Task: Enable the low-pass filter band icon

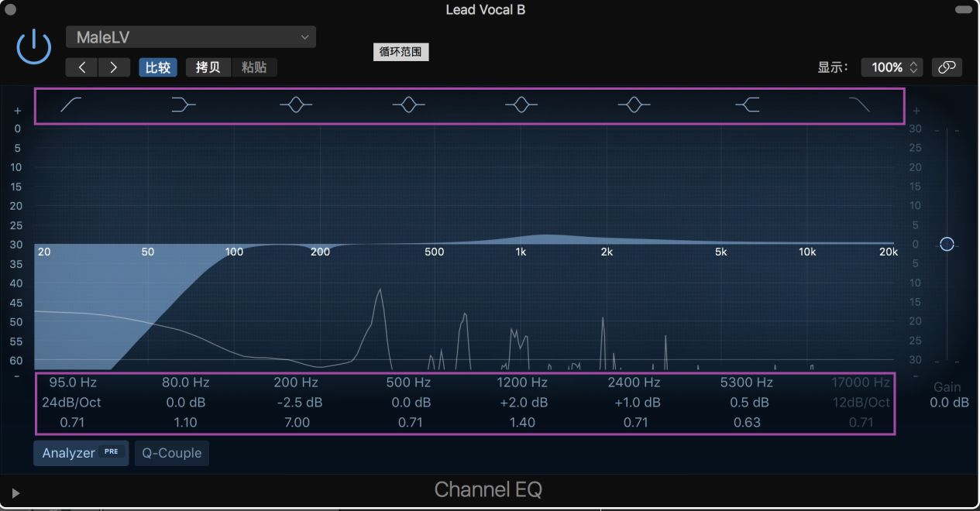Action: point(859,105)
